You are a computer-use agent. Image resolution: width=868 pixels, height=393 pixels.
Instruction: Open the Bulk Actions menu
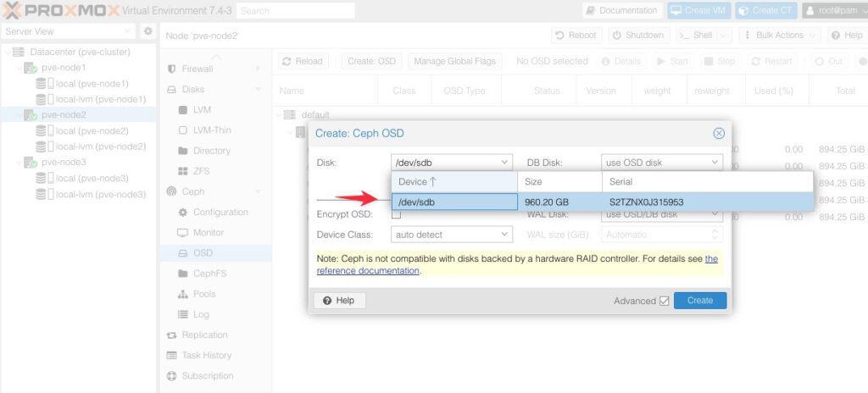780,35
